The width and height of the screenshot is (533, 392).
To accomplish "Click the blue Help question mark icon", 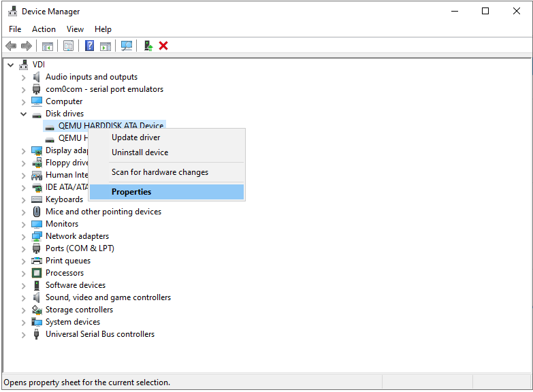I will pos(89,46).
